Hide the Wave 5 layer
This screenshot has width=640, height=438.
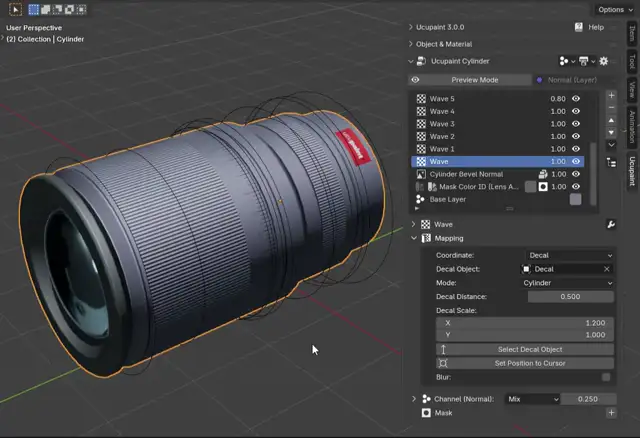(x=576, y=98)
